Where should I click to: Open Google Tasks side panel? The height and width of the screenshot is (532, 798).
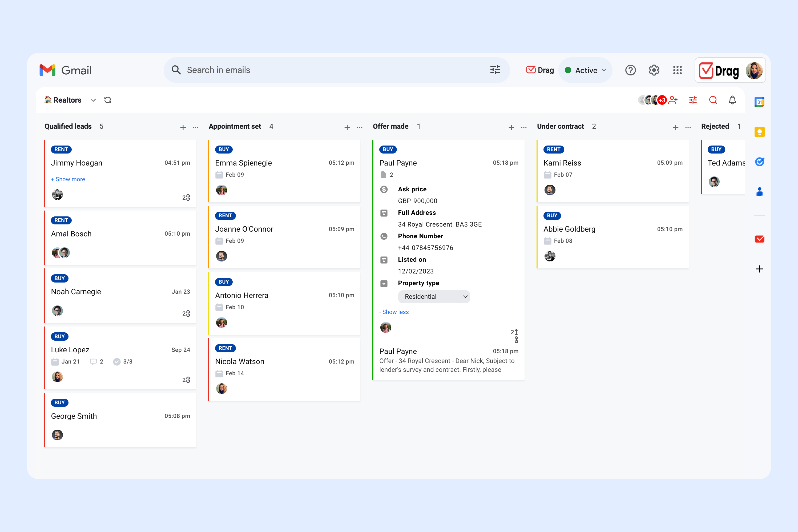[x=759, y=162]
